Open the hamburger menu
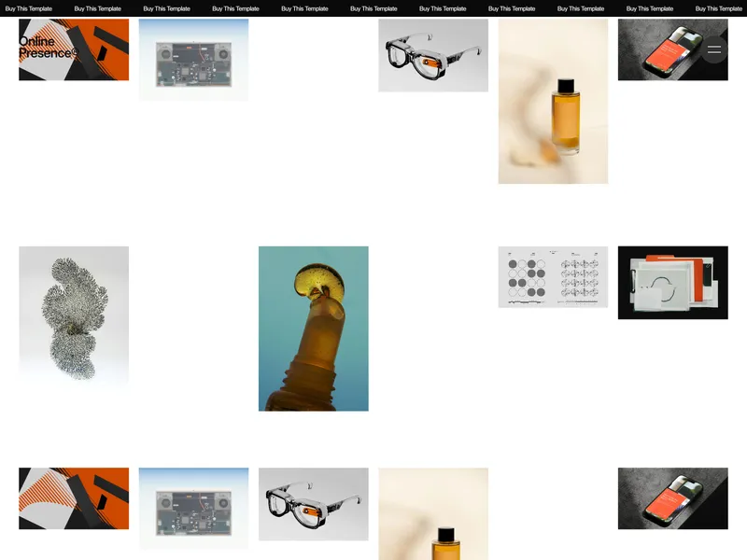 click(713, 49)
